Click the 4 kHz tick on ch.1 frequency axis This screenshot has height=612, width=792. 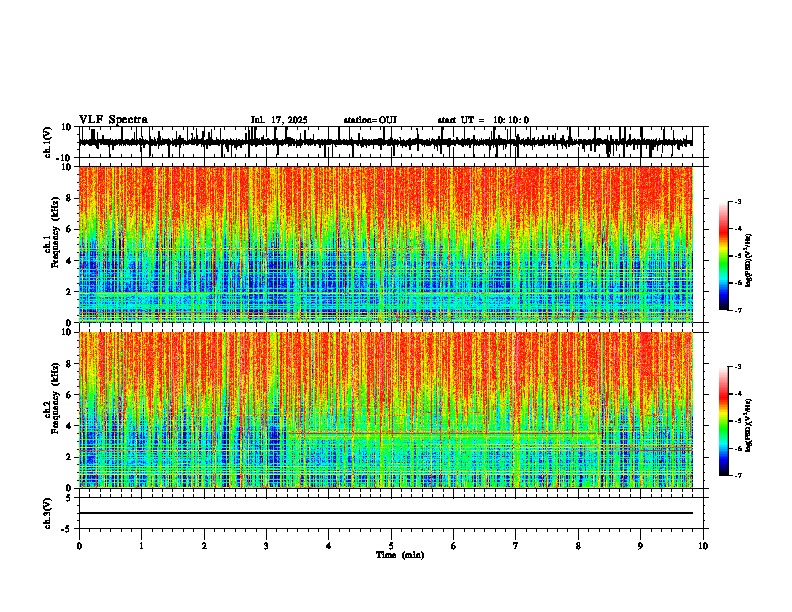click(x=70, y=261)
